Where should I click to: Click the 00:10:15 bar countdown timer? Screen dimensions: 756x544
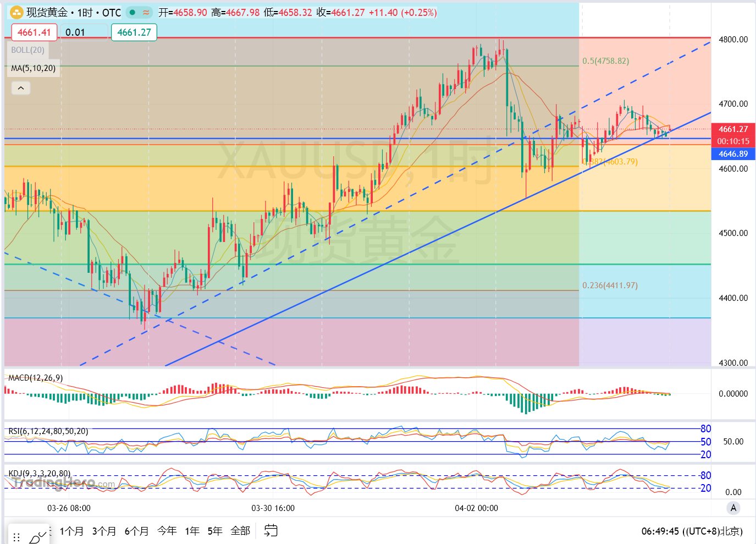(x=733, y=141)
